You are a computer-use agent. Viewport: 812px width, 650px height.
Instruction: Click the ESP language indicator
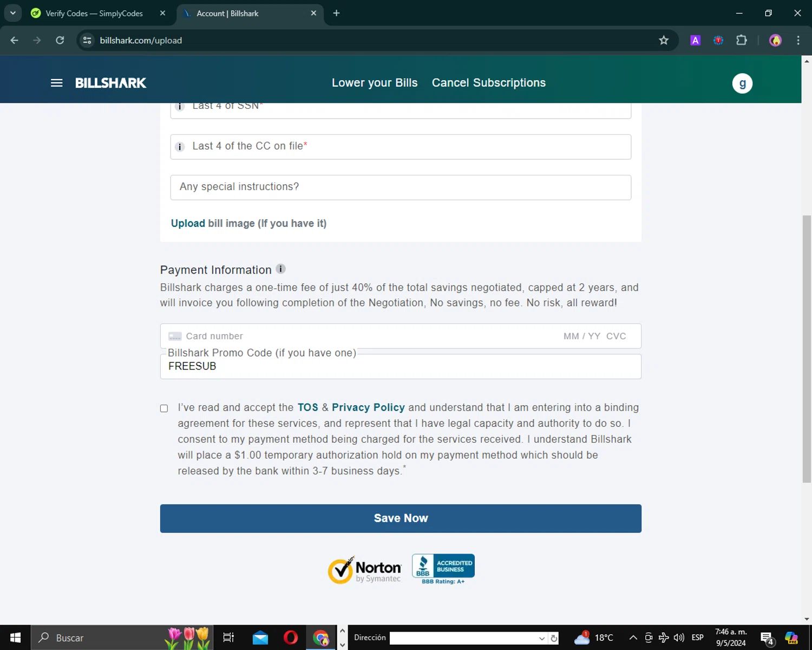(697, 638)
